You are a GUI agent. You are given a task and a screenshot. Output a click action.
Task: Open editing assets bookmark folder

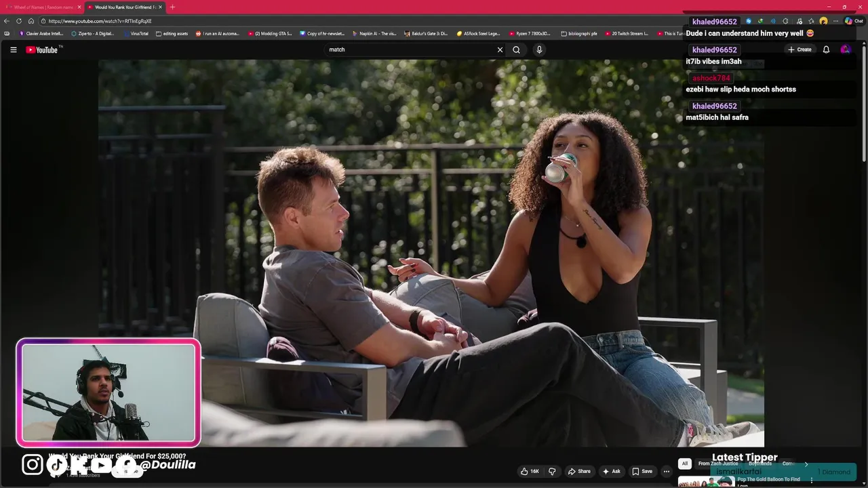[172, 33]
